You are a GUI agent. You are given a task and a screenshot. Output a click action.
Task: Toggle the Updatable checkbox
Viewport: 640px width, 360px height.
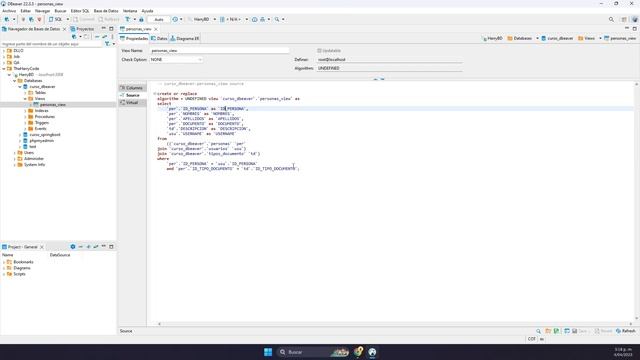tap(319, 51)
